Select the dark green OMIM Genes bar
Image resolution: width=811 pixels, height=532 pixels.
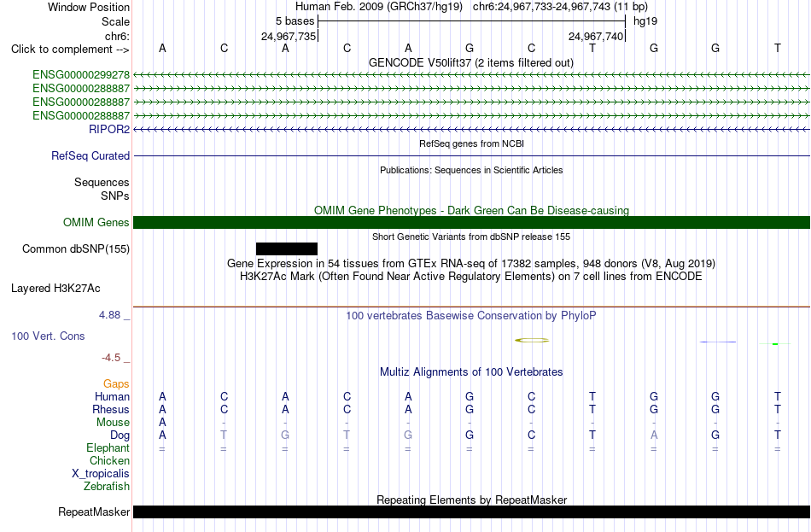(471, 223)
